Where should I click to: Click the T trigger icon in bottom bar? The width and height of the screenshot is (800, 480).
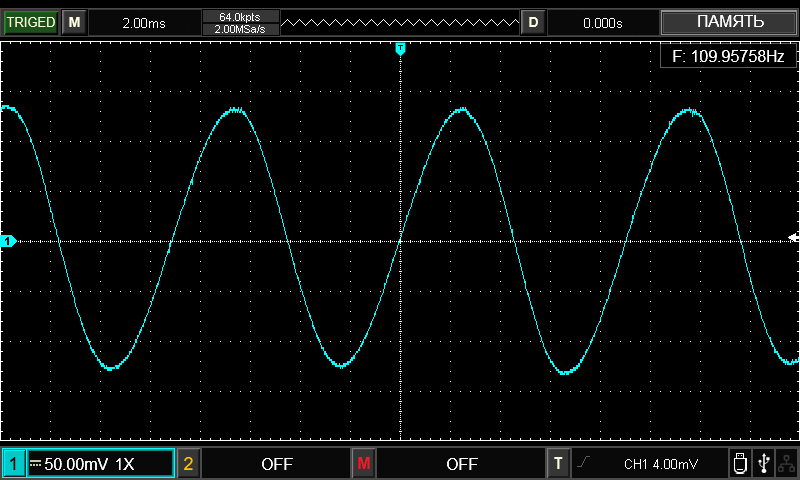(x=558, y=464)
